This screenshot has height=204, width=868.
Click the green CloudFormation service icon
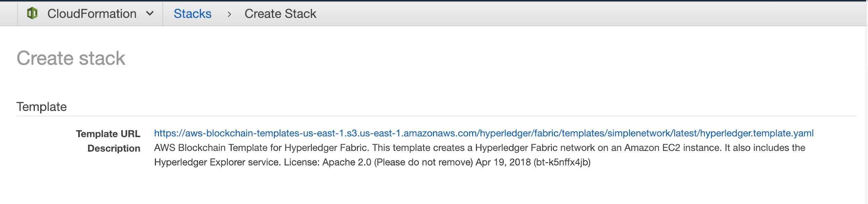pos(32,14)
